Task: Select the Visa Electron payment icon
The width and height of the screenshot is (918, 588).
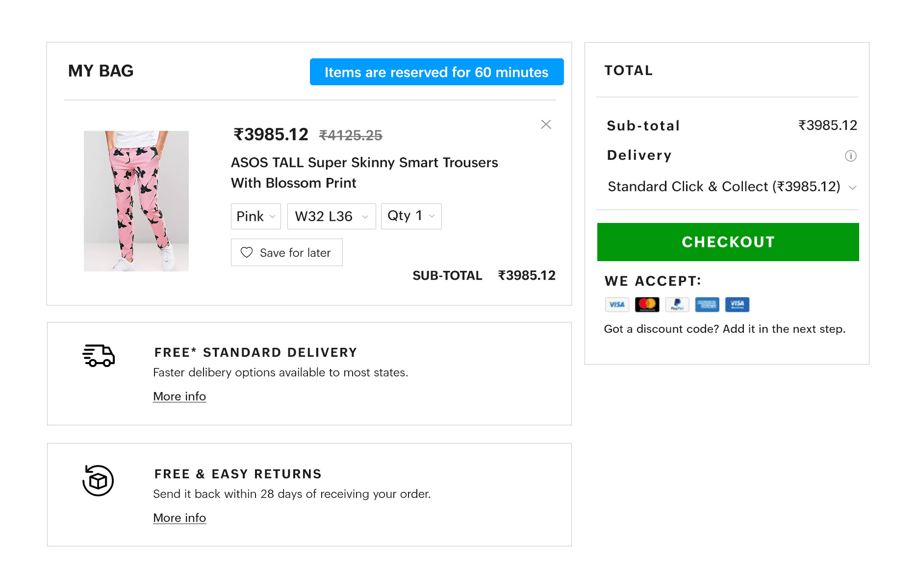Action: tap(737, 304)
